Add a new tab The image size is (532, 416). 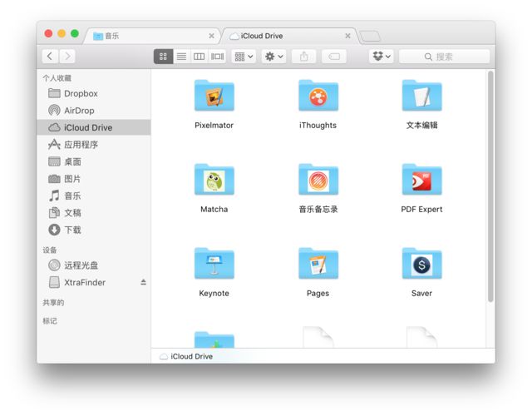click(x=370, y=37)
